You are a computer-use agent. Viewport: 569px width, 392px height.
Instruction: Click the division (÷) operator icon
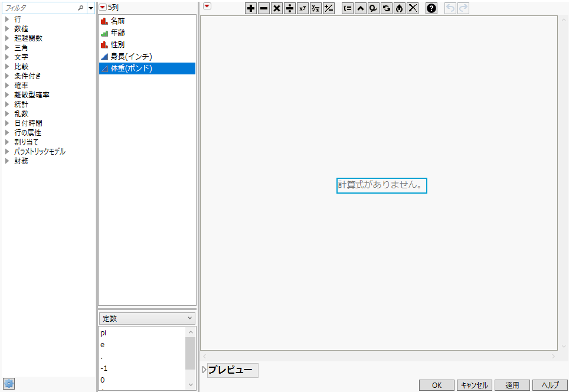click(290, 9)
